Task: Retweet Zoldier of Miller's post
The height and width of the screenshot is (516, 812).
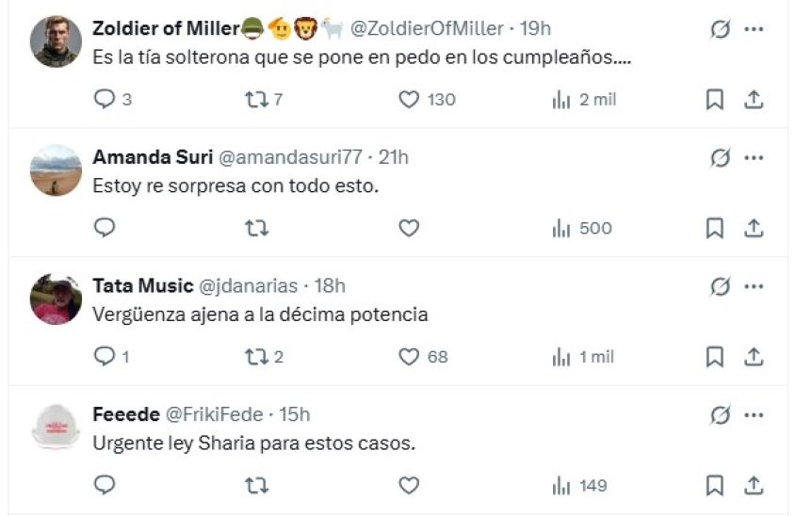Action: pos(256,99)
